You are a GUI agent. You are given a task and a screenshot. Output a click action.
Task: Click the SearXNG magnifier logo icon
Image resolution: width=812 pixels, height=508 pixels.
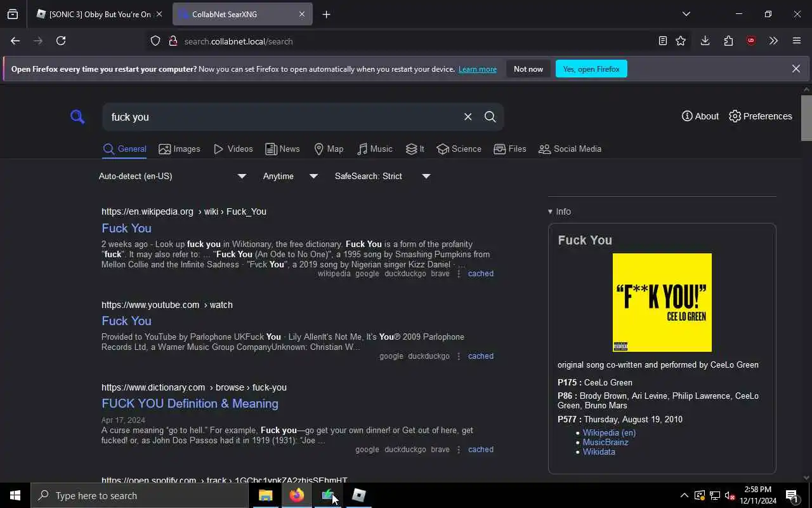coord(77,117)
